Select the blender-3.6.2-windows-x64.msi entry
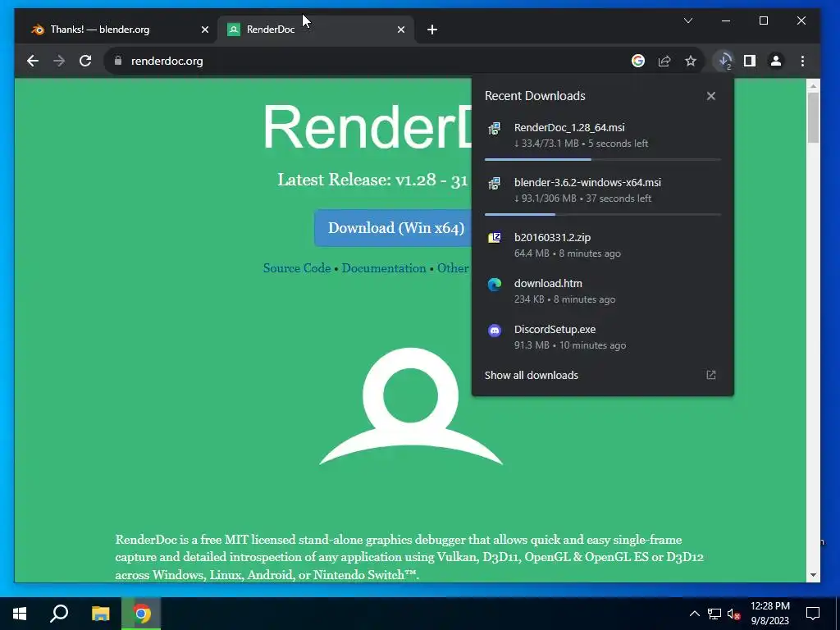Screen dimensions: 840x630 pos(603,190)
